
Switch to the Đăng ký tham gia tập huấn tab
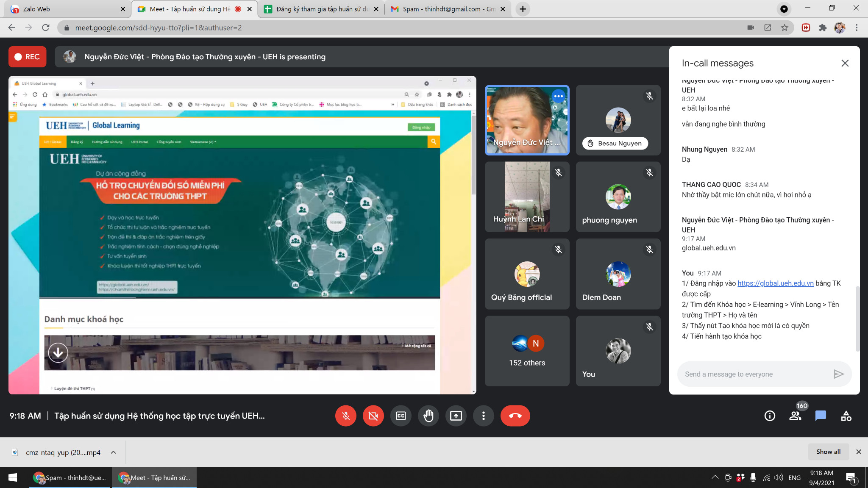click(x=321, y=9)
